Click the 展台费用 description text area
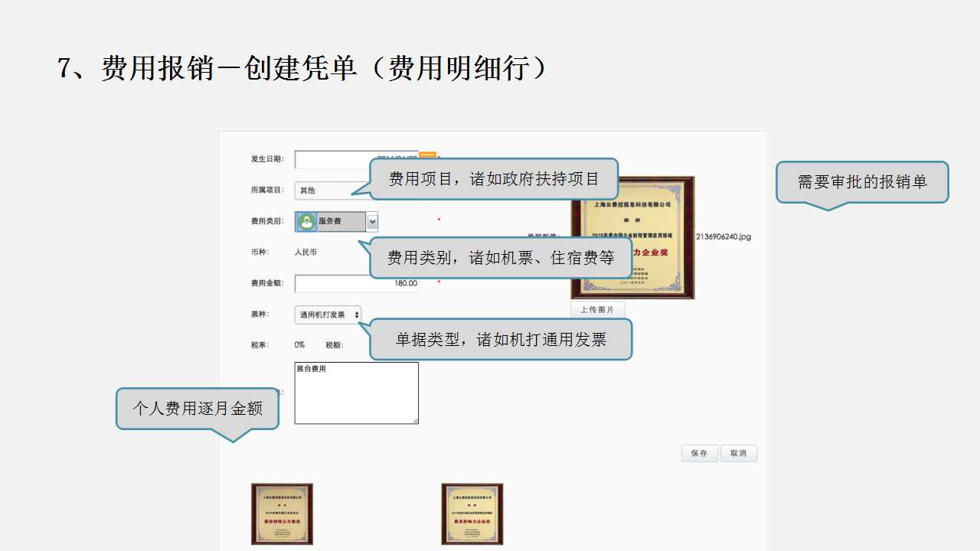 357,393
